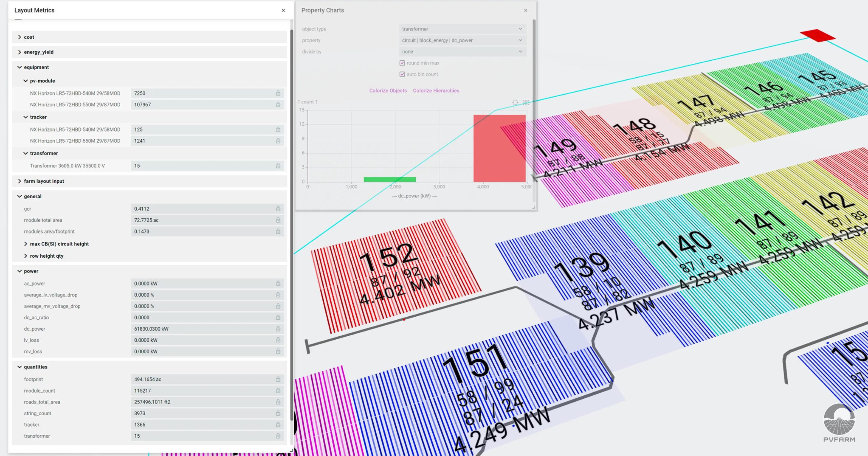Viewport: 868px width, 456px height.
Task: Click the lock icon beside gcr value
Action: [278, 209]
